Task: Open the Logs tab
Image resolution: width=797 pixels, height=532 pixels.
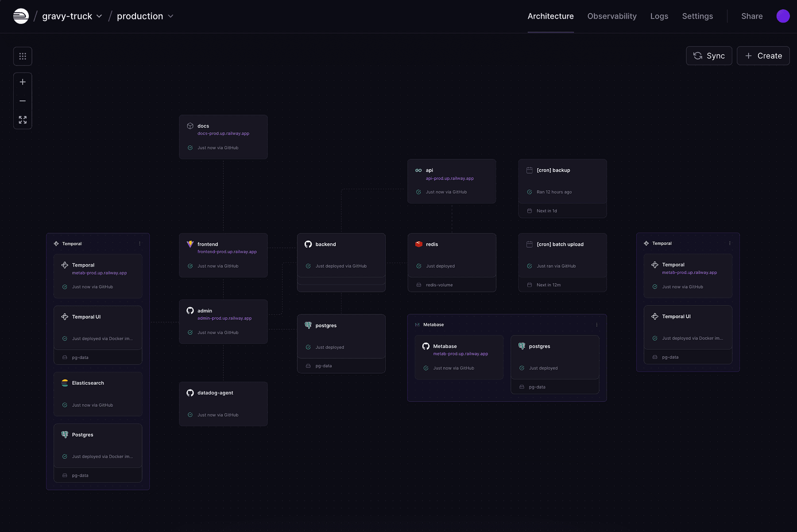Action: 659,16
